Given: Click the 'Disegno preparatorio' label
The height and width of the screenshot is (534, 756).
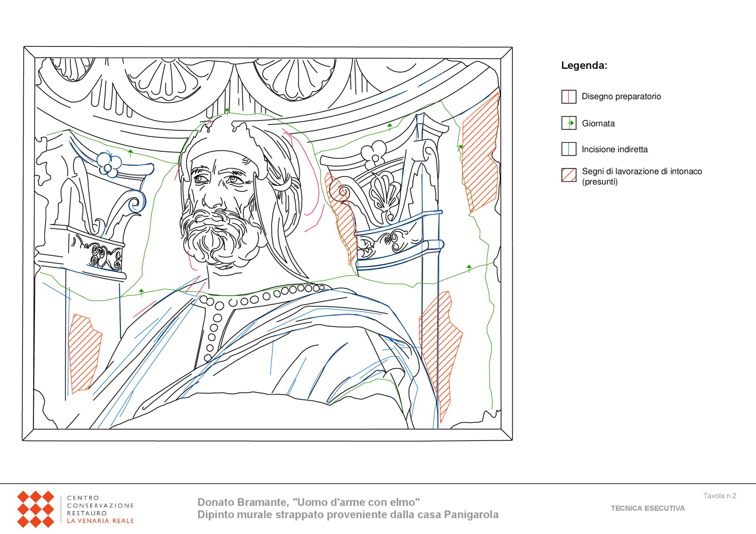Looking at the screenshot, I should (x=621, y=96).
